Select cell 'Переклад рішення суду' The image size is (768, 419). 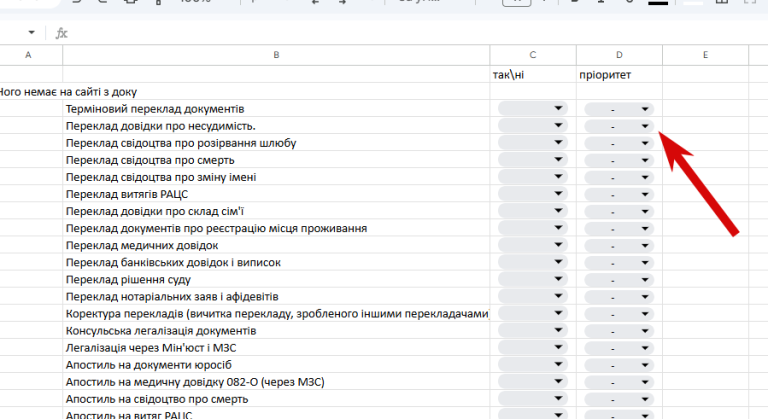tap(276, 279)
